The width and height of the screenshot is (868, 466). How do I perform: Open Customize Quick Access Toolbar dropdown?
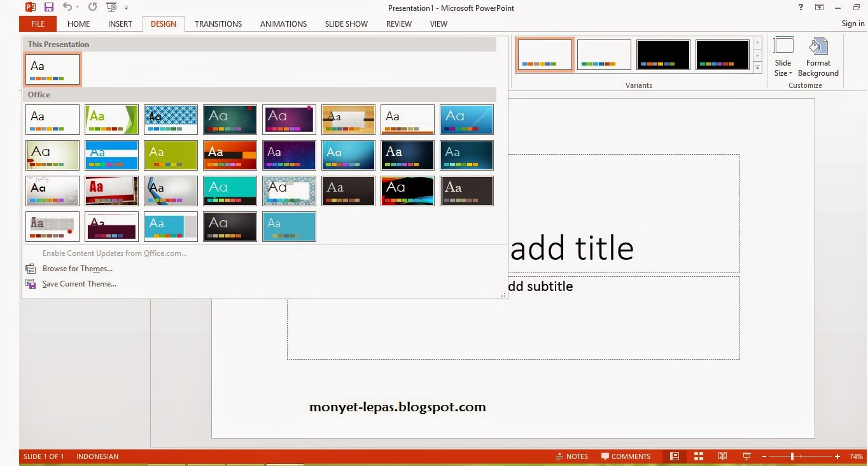pos(126,8)
